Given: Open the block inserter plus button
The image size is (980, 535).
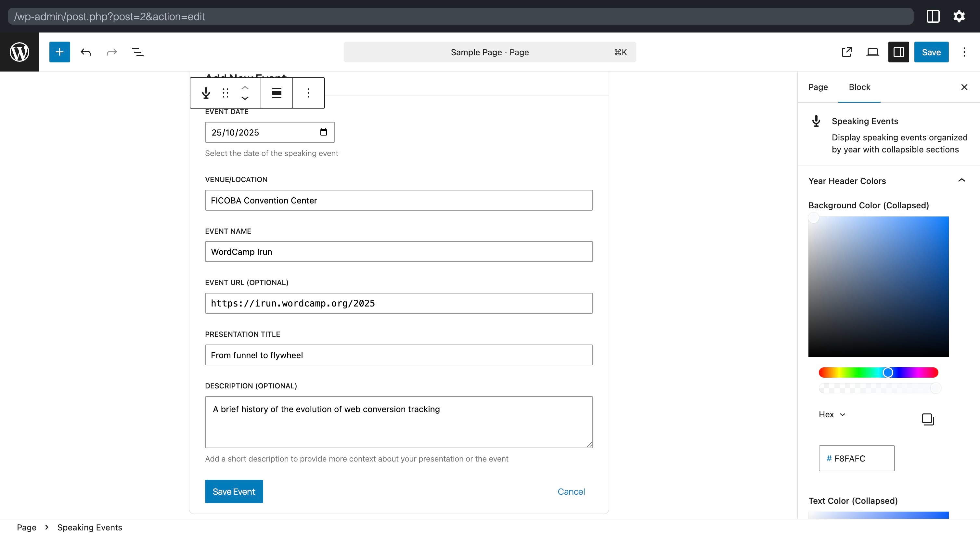Looking at the screenshot, I should pos(60,52).
